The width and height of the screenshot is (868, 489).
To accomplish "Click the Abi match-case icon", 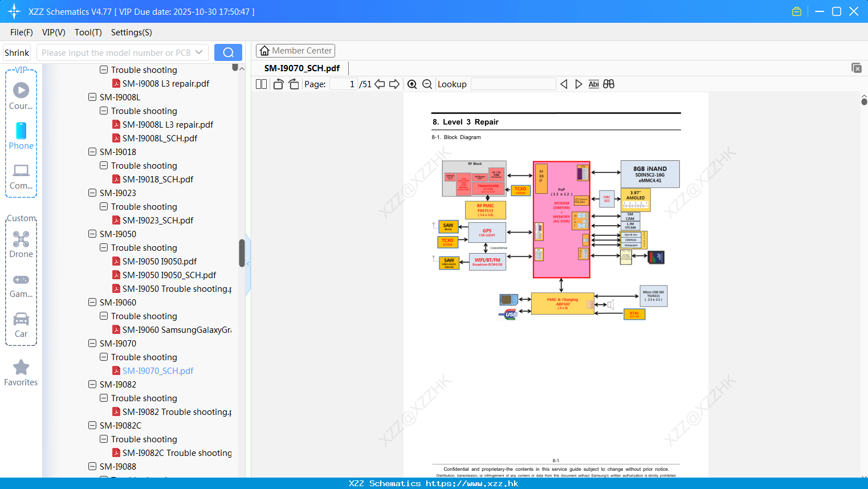I will click(594, 84).
